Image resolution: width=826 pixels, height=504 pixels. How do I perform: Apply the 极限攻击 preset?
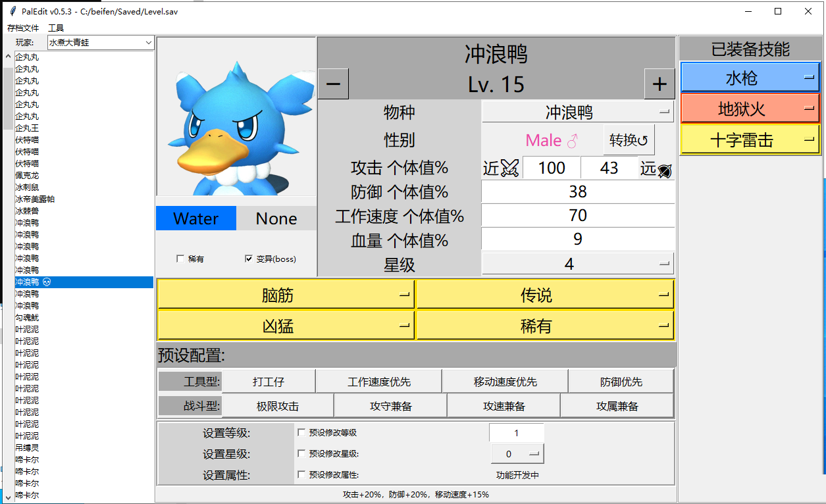coord(278,406)
